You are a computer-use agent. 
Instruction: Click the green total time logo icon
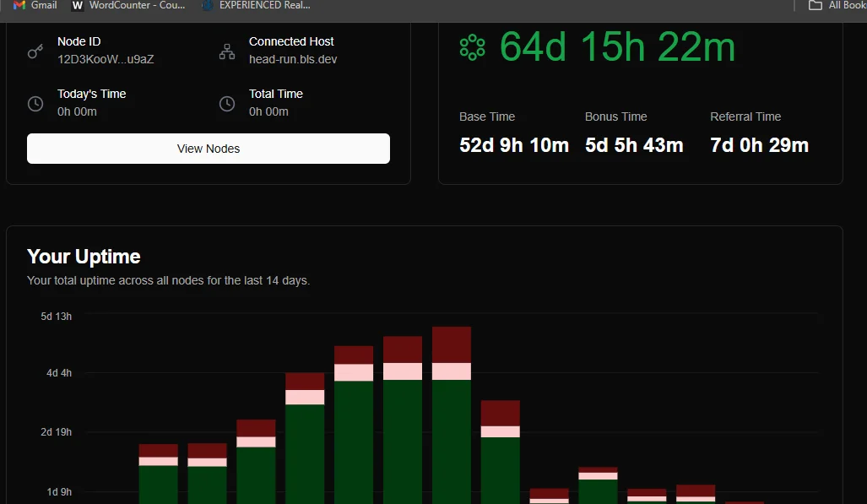pos(472,47)
